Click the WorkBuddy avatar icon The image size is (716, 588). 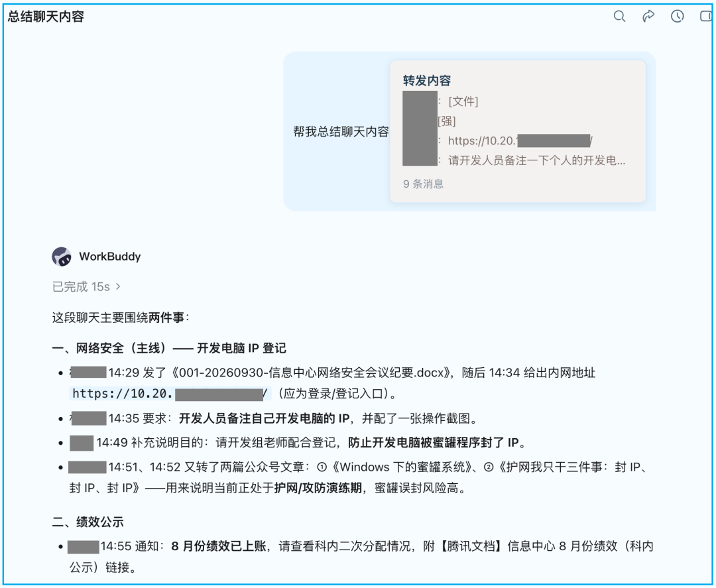tap(62, 257)
